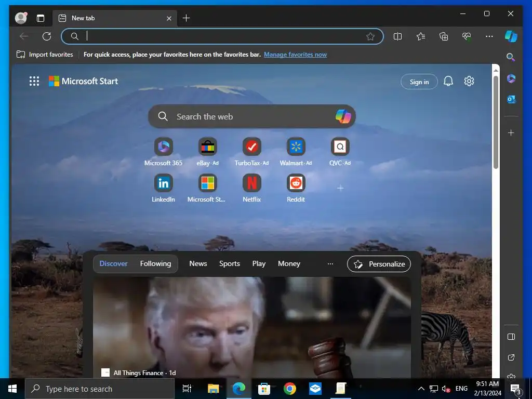The width and height of the screenshot is (532, 399).
Task: Open File Explorer from the taskbar
Action: (x=214, y=389)
